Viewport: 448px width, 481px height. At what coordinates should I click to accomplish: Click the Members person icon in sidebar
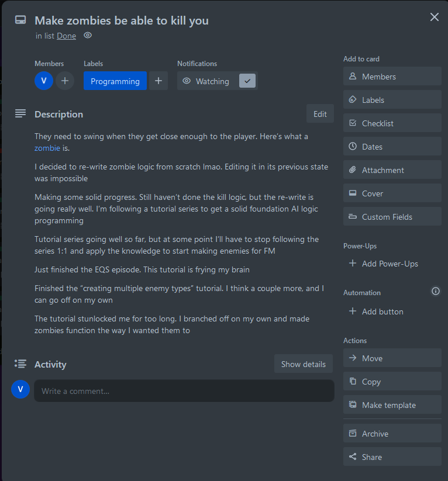353,76
